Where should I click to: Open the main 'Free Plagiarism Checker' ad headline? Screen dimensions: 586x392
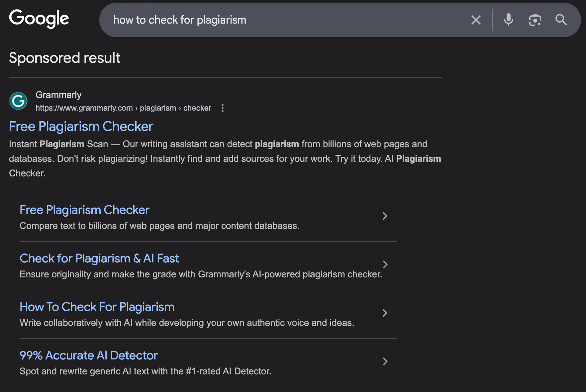click(x=81, y=127)
